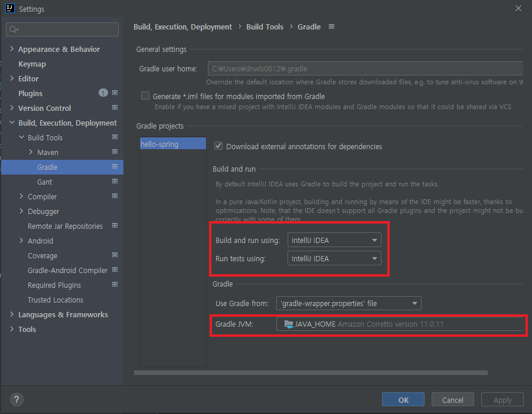This screenshot has width=532, height=414.
Task: Click the project-level icon beside Build Tools
Action: pyautogui.click(x=115, y=137)
